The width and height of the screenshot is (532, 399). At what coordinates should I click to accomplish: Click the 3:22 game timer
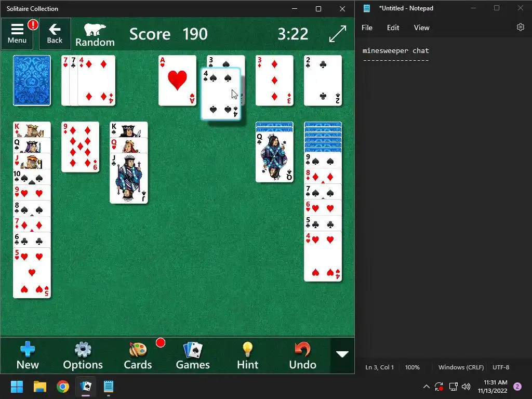[x=293, y=34]
